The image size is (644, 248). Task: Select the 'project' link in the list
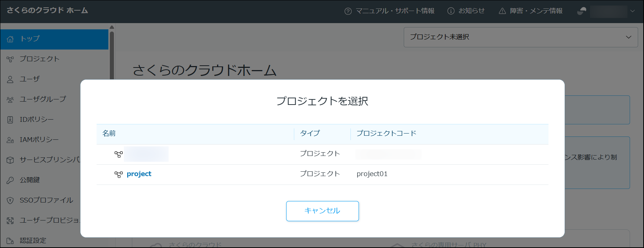point(139,174)
